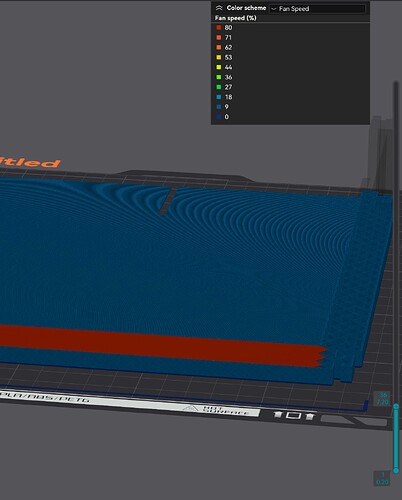Click the 44 fan speed legend swatch
This screenshot has height=500, width=402.
point(219,67)
